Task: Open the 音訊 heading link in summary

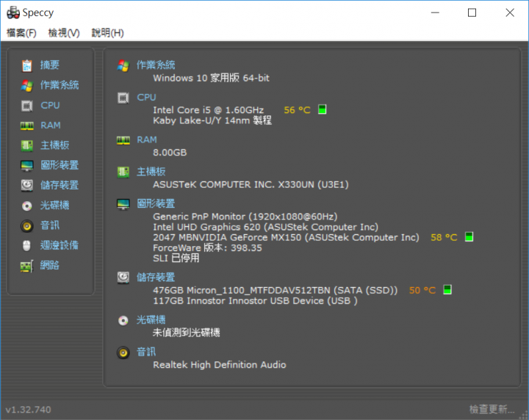Action: tap(146, 352)
